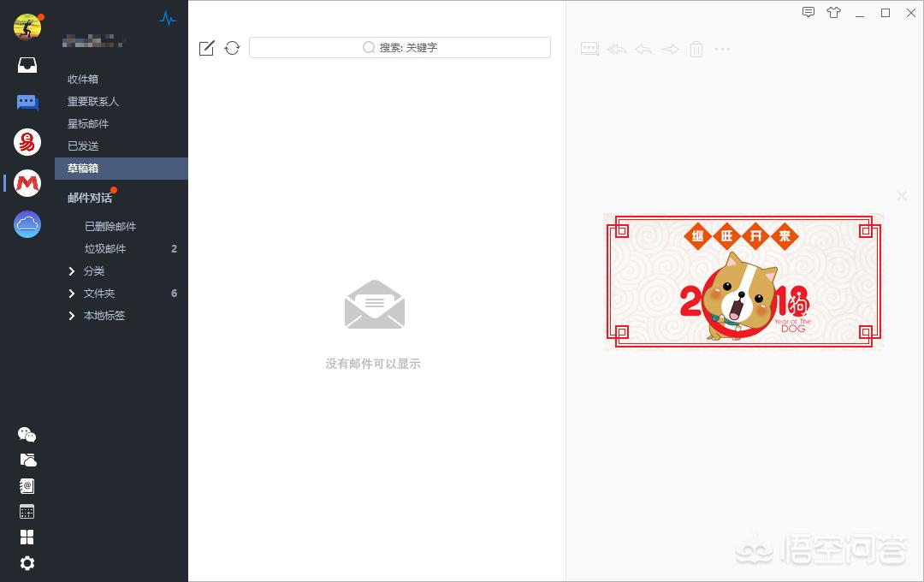Select the 草稿箱 folder
The image size is (924, 582).
pos(121,169)
